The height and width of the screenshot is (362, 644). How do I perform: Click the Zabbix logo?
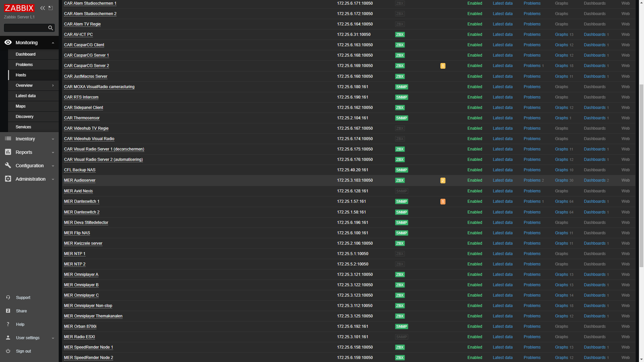coord(19,8)
